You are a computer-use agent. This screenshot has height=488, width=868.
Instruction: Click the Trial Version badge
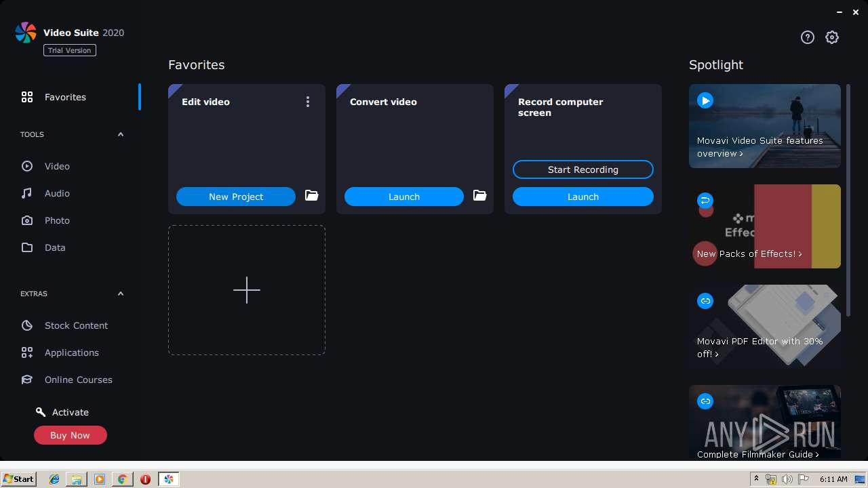click(70, 50)
